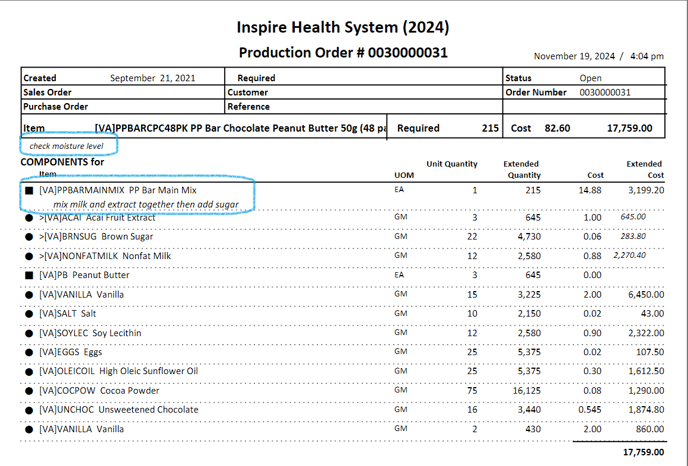Screen dimensions: 688x466
Task: Click the Vanilla row with unit quantity 15
Action: click(82, 294)
